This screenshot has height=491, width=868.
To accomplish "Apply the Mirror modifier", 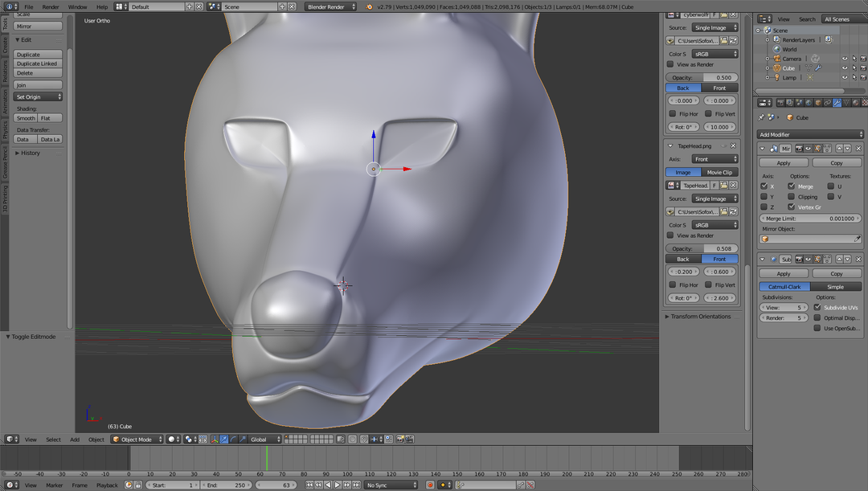I will [x=784, y=162].
